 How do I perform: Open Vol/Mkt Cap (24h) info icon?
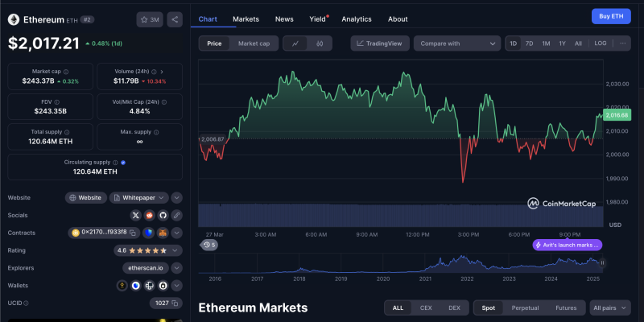(x=164, y=102)
